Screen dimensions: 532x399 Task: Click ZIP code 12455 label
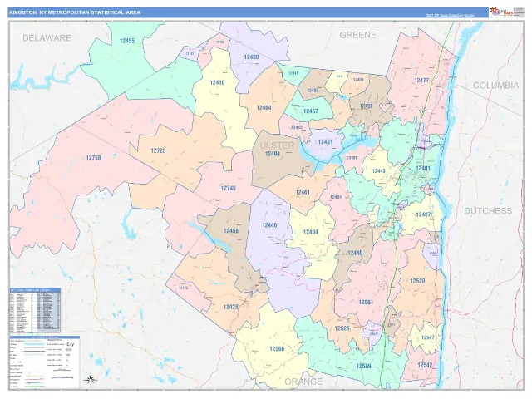127,41
